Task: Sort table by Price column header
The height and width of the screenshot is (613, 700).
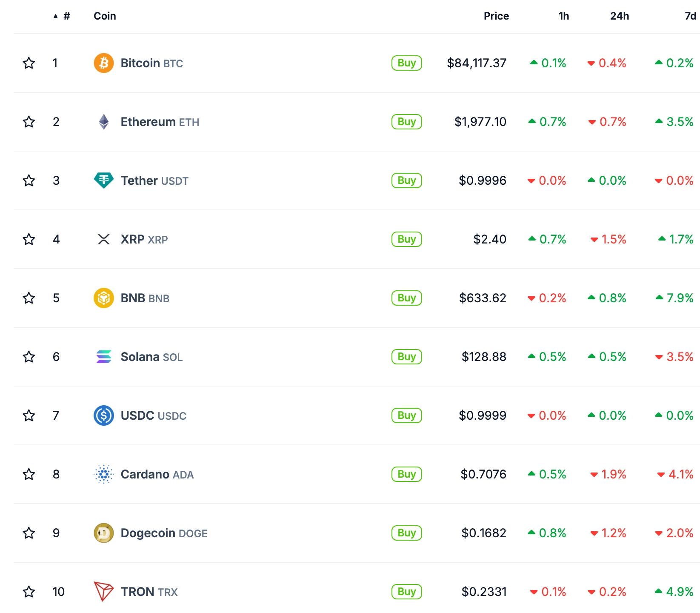Action: (x=496, y=16)
